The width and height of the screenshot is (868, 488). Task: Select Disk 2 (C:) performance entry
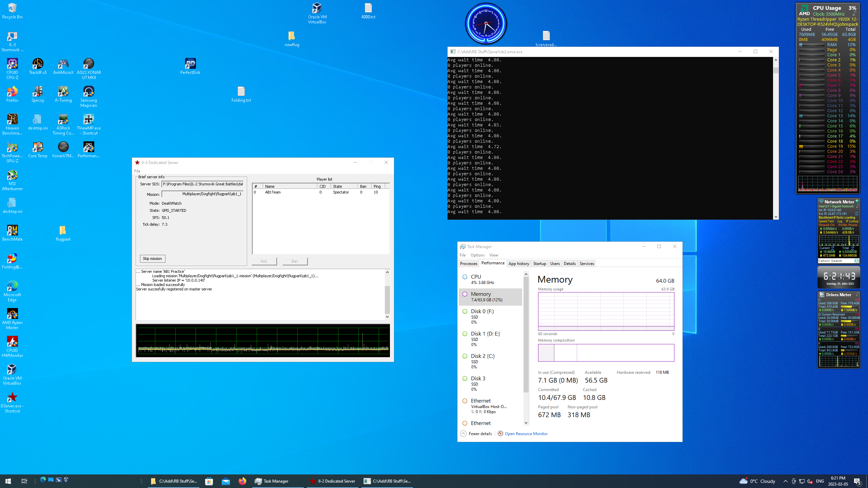[x=490, y=361]
